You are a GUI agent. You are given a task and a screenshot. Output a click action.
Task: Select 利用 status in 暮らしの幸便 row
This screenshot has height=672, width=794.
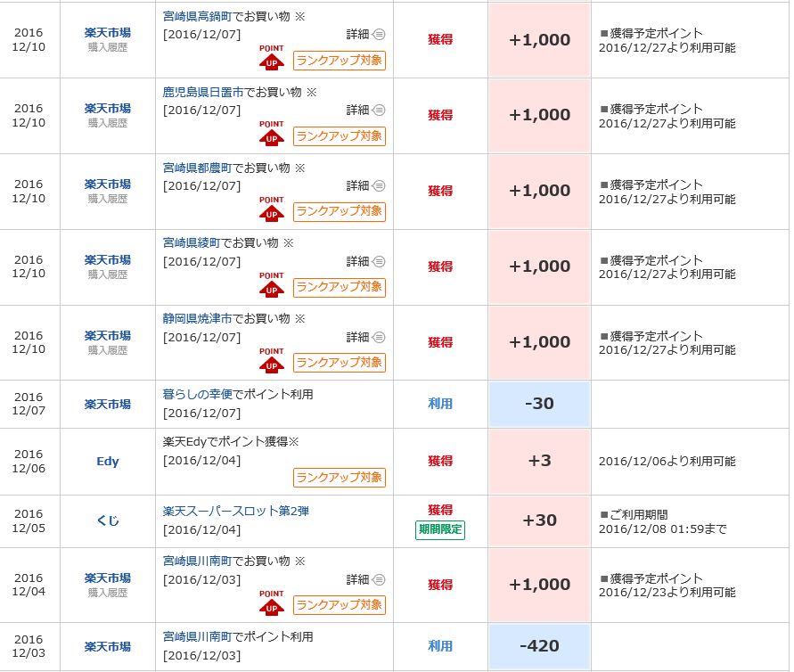440,404
